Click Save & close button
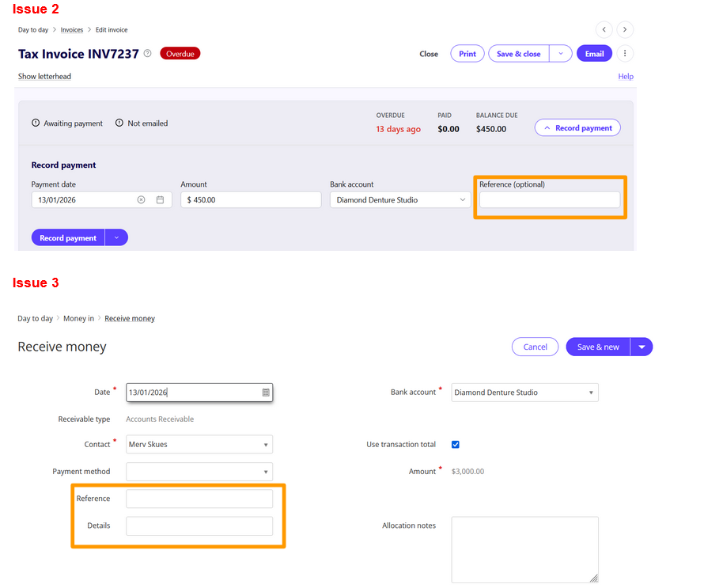Screen dimensions: 704x588 519,54
